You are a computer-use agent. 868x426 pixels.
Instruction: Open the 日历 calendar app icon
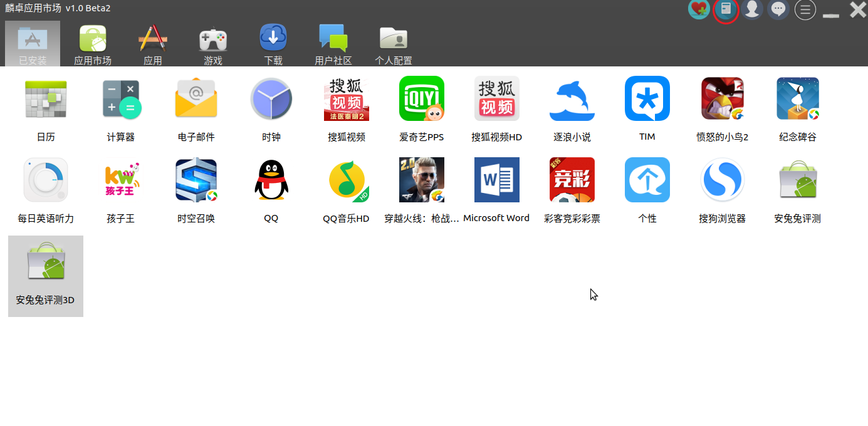(x=46, y=98)
